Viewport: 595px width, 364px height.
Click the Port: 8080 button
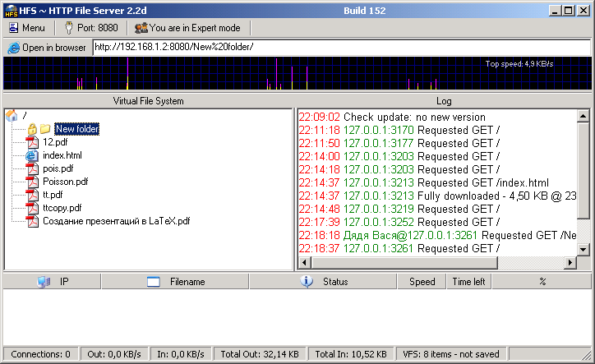[91, 28]
